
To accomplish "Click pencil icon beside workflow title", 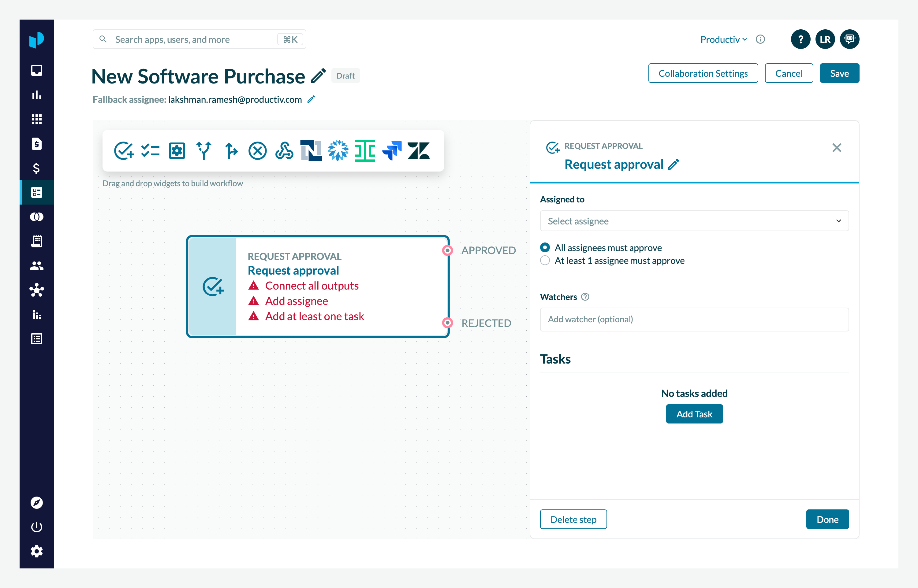I will coord(318,76).
